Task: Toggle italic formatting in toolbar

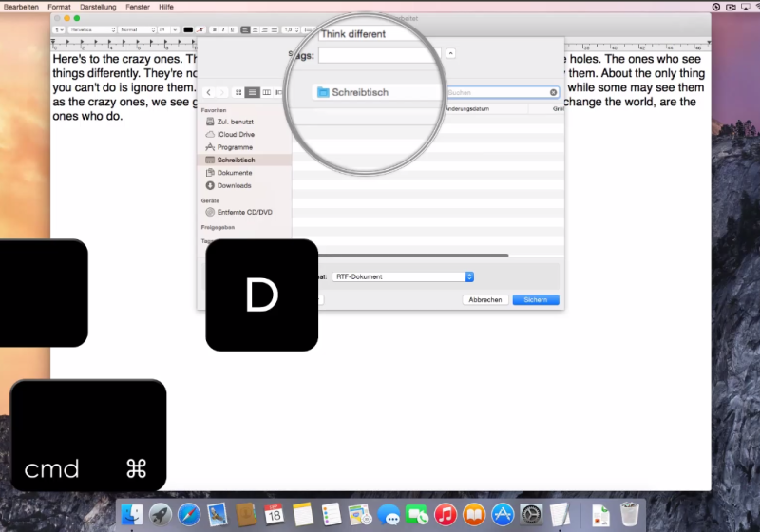Action: [223, 30]
